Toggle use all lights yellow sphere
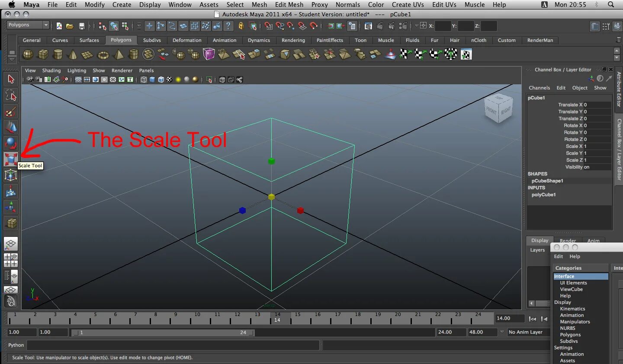The height and width of the screenshot is (364, 623). point(178,80)
